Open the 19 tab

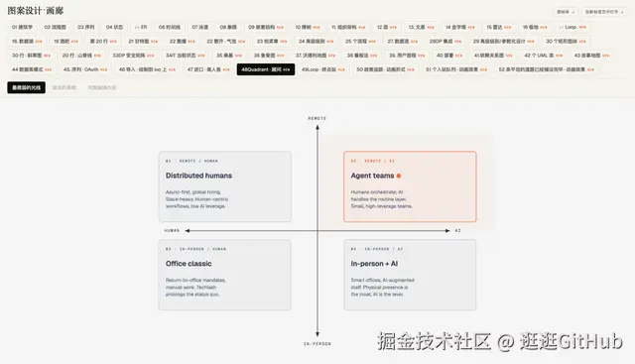coord(66,42)
